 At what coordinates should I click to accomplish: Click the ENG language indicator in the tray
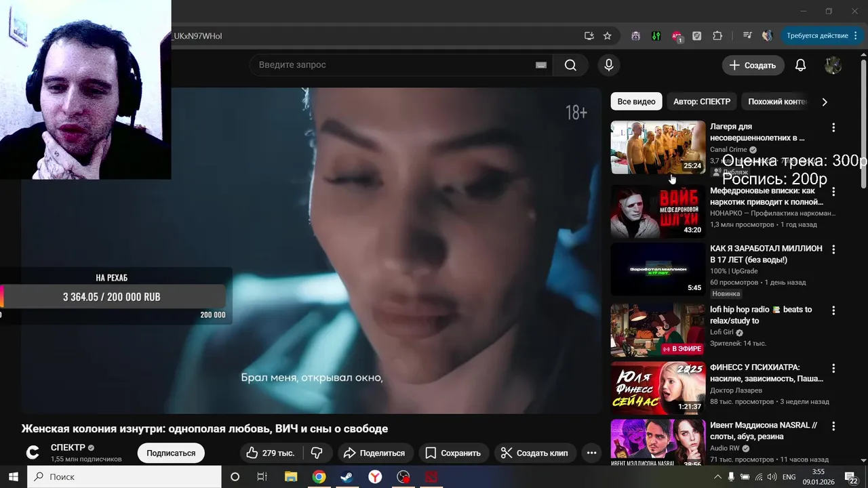[789, 477]
